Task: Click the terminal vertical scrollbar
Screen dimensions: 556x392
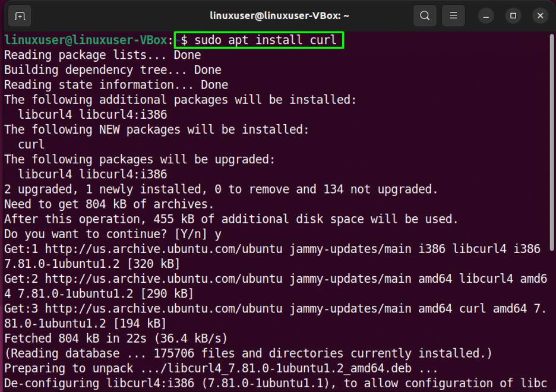Action: coord(552,142)
